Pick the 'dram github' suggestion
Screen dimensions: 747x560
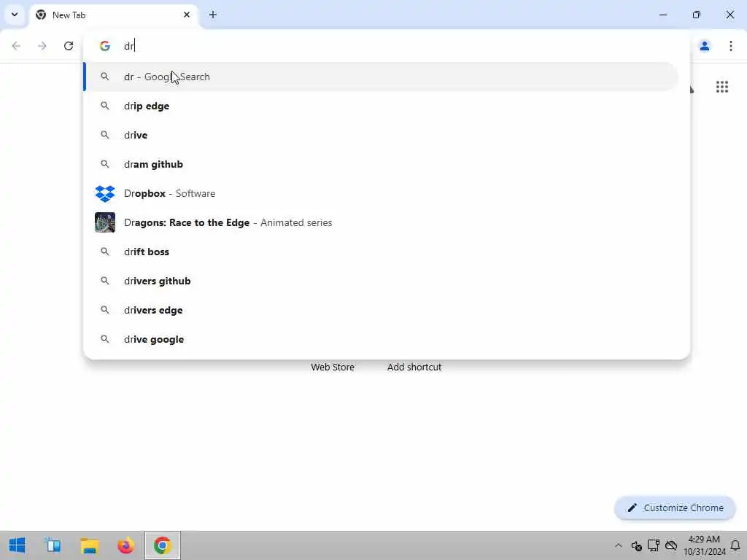[x=381, y=164]
